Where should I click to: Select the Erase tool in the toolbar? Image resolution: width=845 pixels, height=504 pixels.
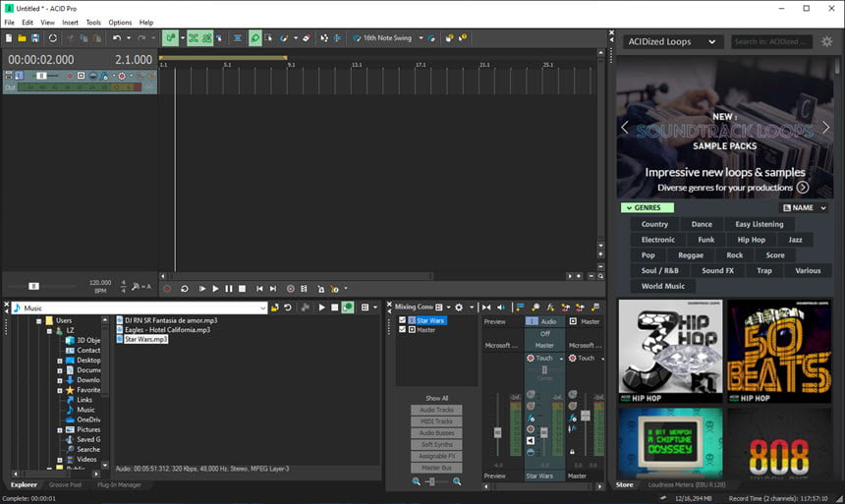[x=307, y=38]
